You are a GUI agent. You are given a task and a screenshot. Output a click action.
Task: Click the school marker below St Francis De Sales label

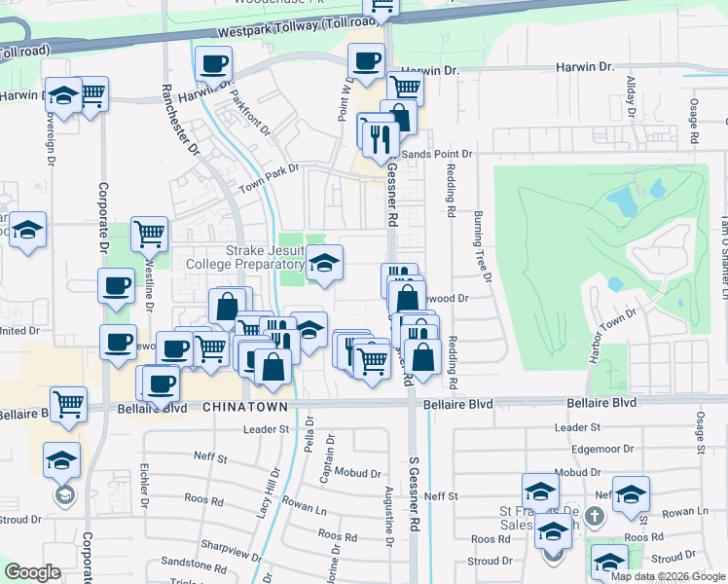pos(553,532)
